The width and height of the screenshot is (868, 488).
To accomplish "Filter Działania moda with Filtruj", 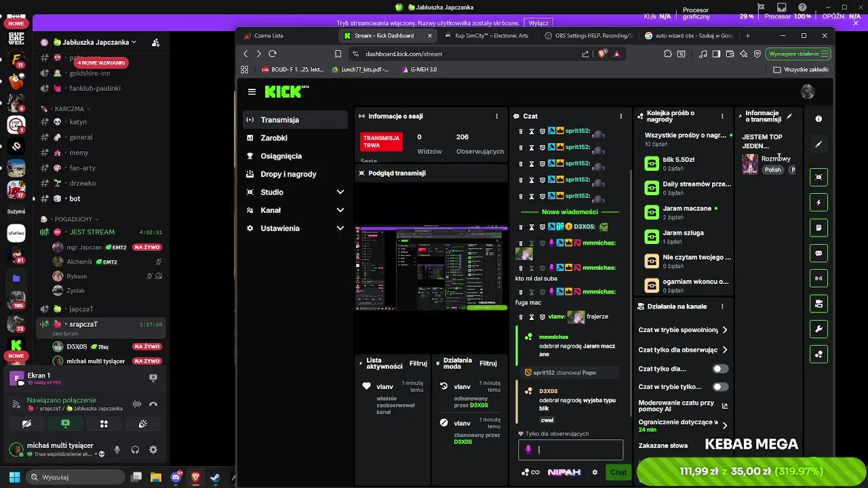I will pos(488,363).
